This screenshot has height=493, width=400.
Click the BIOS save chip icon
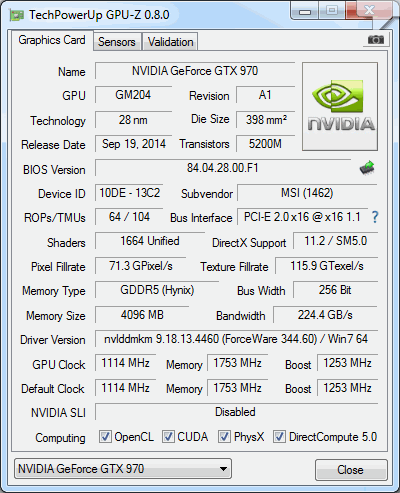(367, 168)
